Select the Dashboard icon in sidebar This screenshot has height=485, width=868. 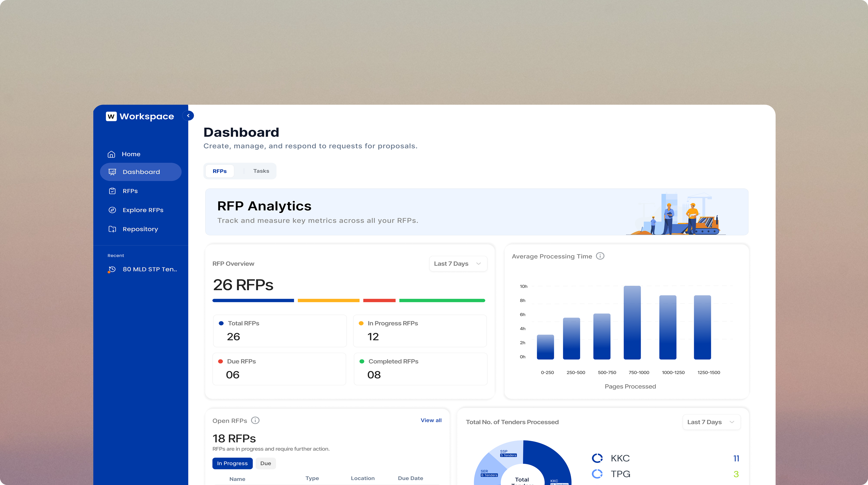tap(112, 171)
